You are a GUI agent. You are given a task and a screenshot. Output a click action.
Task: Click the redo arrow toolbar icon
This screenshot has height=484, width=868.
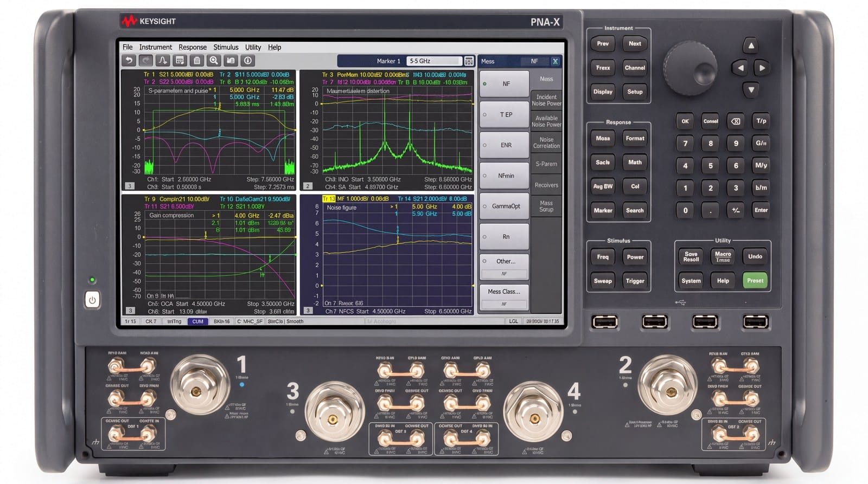tap(145, 61)
